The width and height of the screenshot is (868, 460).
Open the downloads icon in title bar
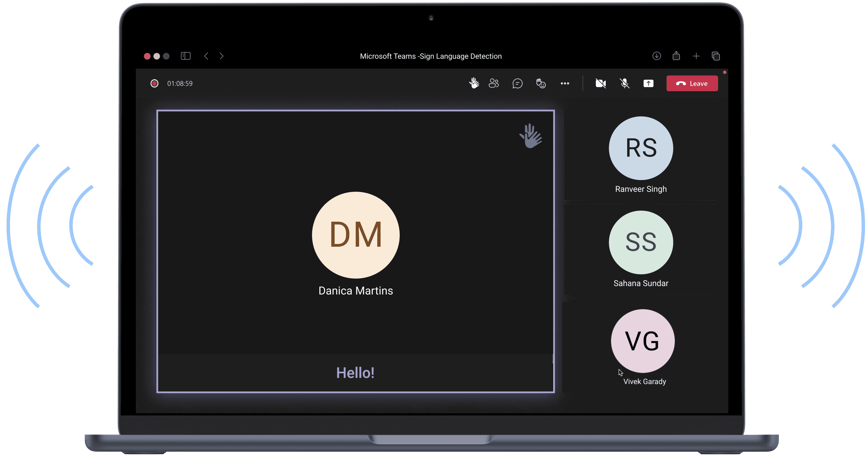(656, 56)
